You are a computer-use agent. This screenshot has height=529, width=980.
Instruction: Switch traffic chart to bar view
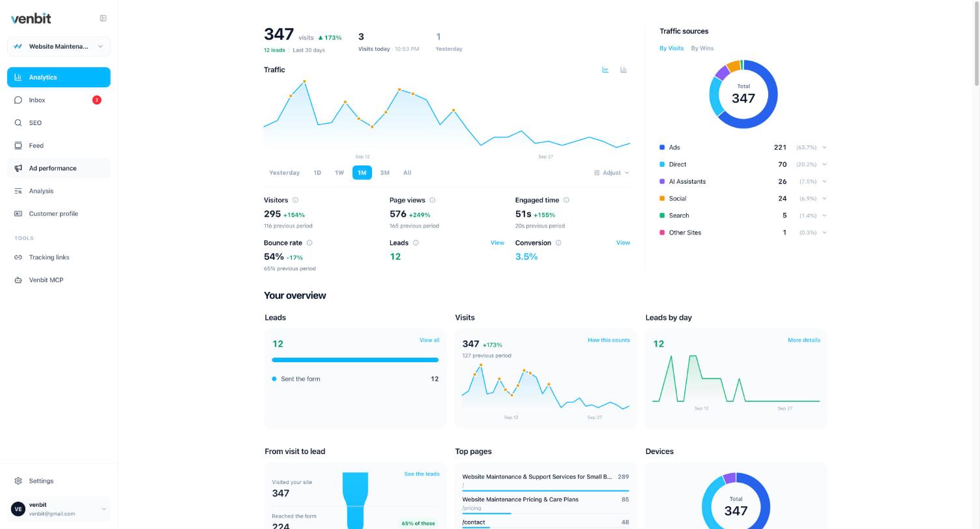coord(624,70)
